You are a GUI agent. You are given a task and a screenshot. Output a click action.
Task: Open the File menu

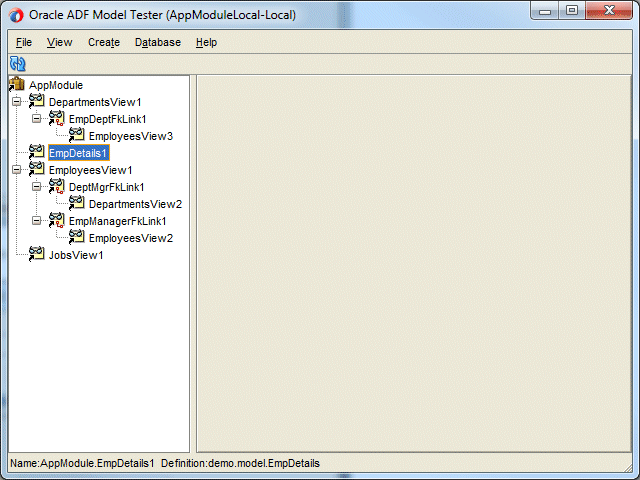pos(24,42)
